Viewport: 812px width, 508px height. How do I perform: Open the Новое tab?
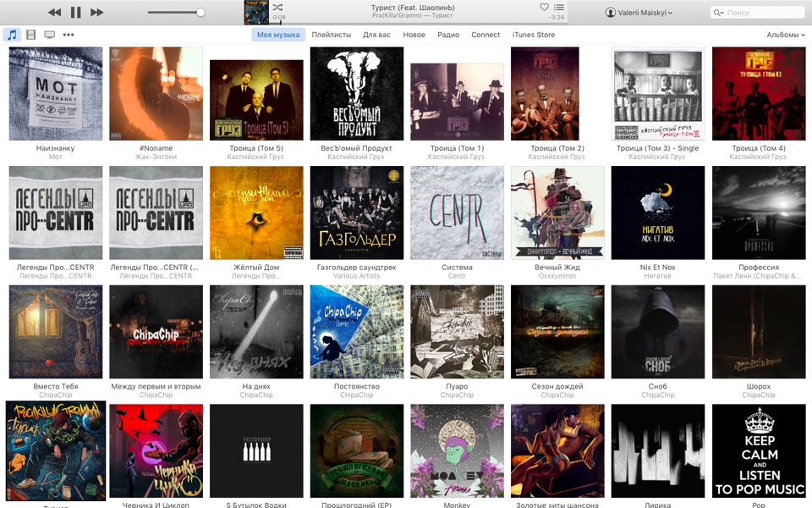click(x=414, y=35)
